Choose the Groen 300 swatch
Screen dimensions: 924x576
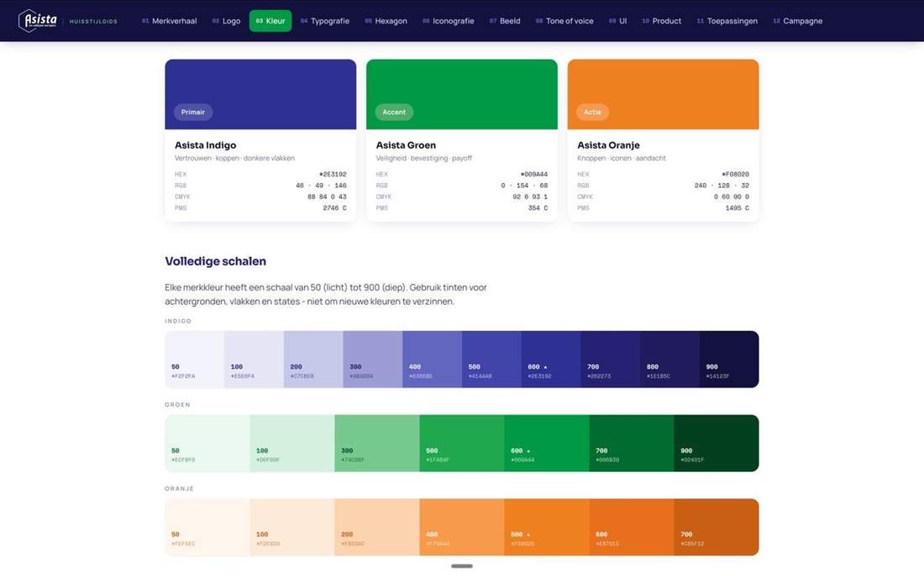pyautogui.click(x=377, y=442)
